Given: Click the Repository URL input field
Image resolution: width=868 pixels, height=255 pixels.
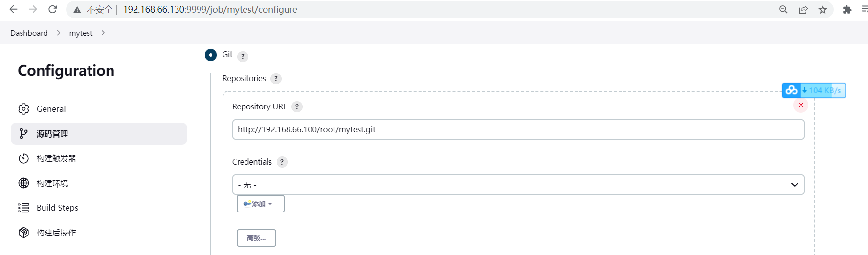Looking at the screenshot, I should (518, 129).
